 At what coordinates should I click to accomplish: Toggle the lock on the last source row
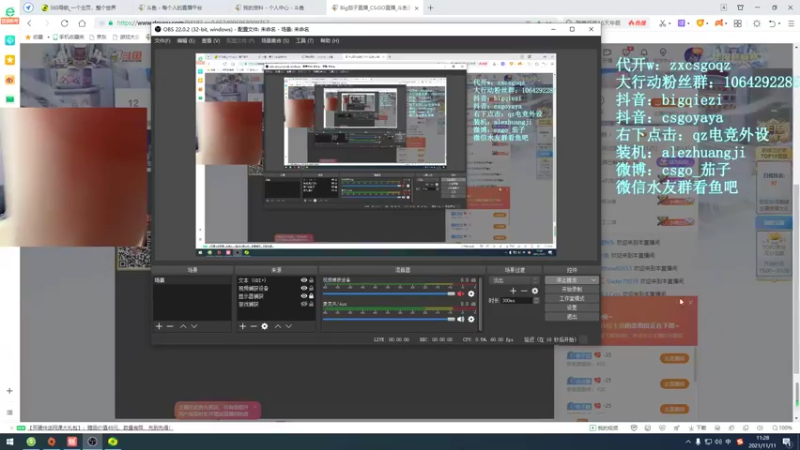coord(311,304)
